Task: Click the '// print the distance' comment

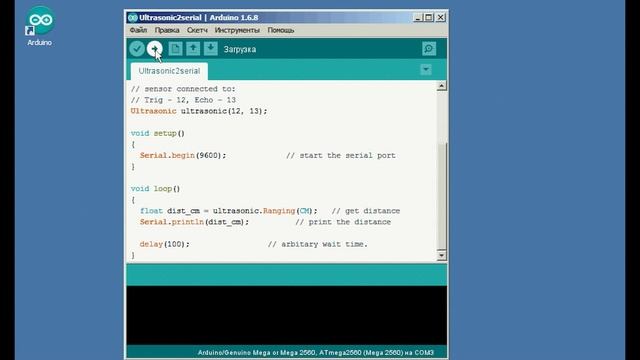Action: coord(343,222)
